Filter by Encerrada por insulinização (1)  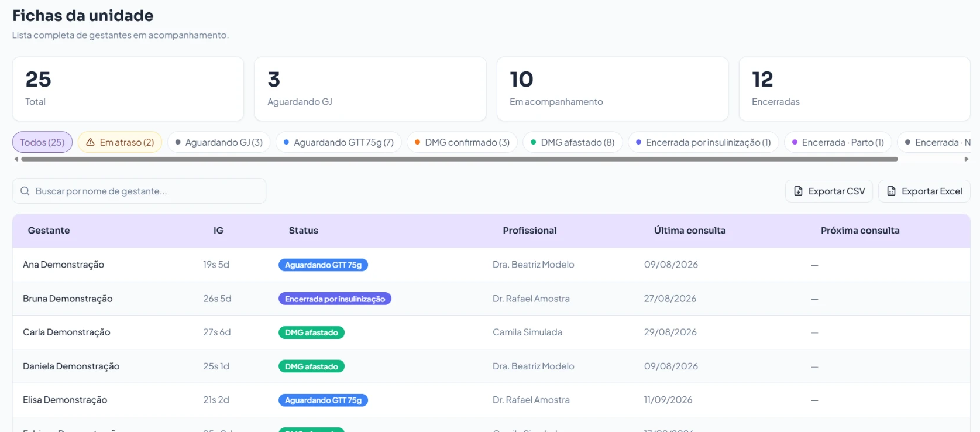tap(703, 142)
